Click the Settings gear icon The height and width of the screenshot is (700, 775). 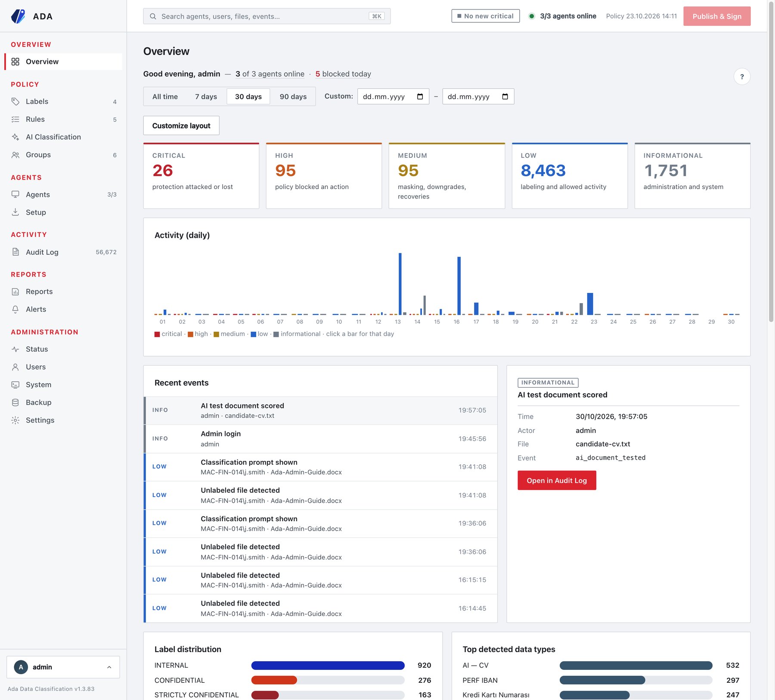pyautogui.click(x=15, y=420)
